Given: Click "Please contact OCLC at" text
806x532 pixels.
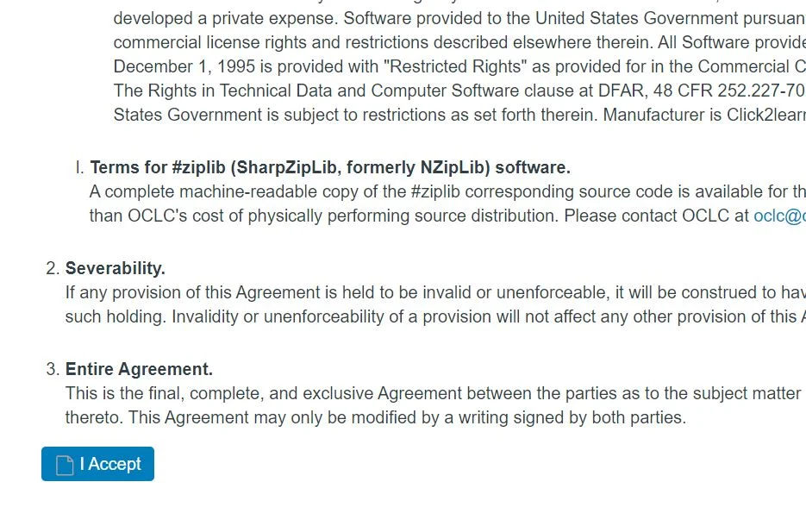Looking at the screenshot, I should click(x=656, y=216).
